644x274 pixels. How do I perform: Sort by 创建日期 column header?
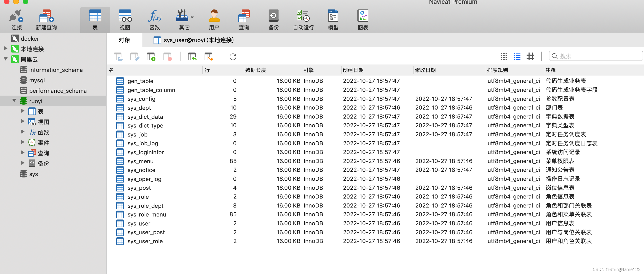point(353,70)
